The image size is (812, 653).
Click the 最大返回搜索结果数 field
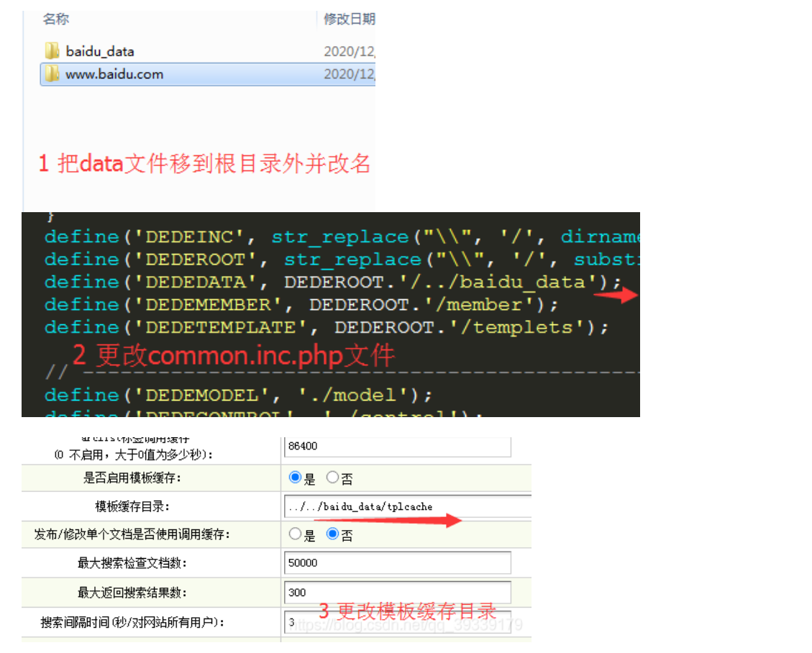click(x=397, y=593)
